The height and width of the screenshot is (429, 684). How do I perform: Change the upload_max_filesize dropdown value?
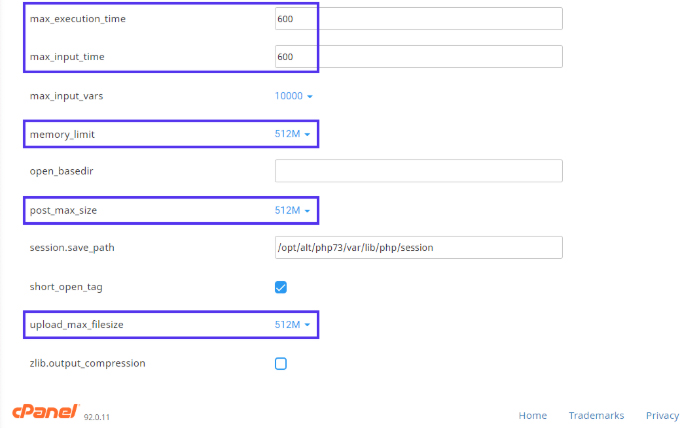[294, 325]
